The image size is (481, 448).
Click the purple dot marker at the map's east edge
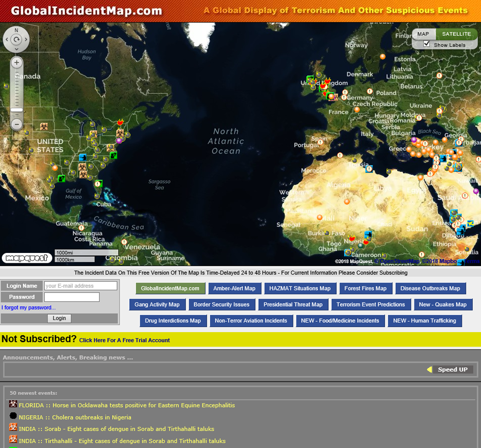[476, 191]
